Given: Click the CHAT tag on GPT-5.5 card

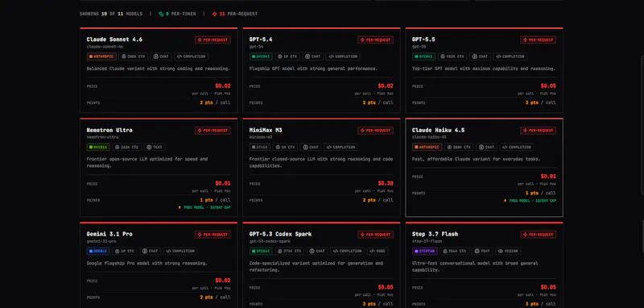Looking at the screenshot, I should [x=480, y=56].
